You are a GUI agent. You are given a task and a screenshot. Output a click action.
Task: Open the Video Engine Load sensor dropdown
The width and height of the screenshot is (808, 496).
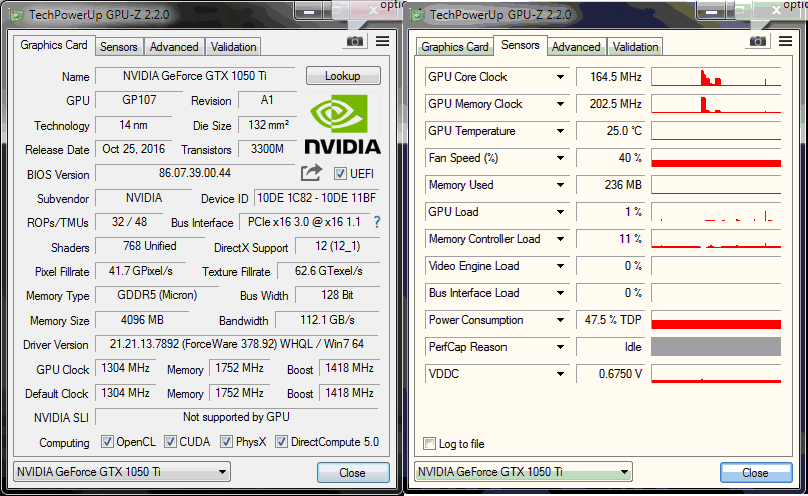[x=560, y=266]
